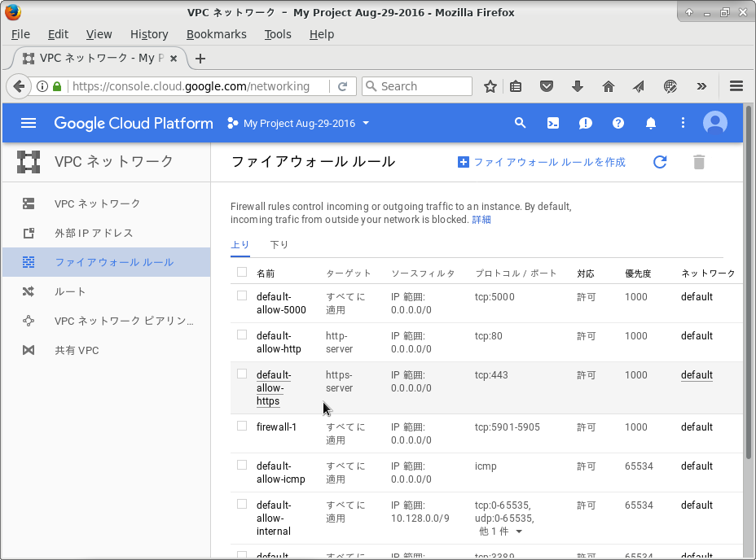Image resolution: width=756 pixels, height=560 pixels.
Task: Open the Google Cloud search icon
Action: click(x=521, y=123)
